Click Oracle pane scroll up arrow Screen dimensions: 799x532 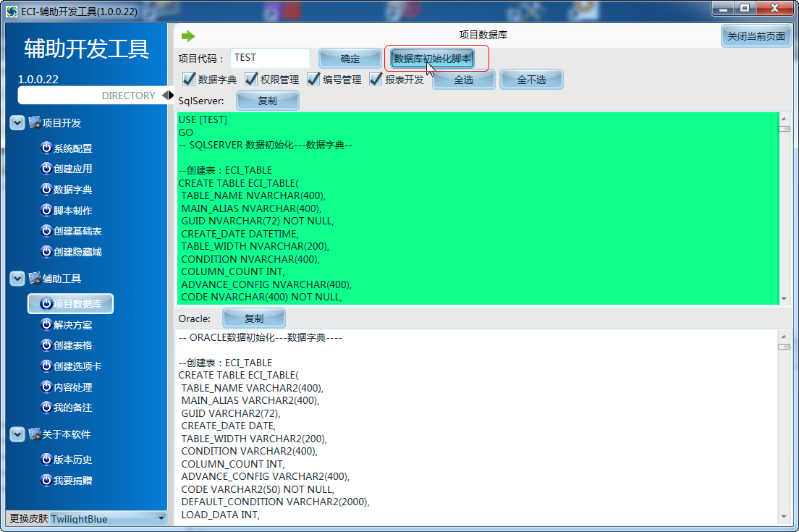pos(785,337)
